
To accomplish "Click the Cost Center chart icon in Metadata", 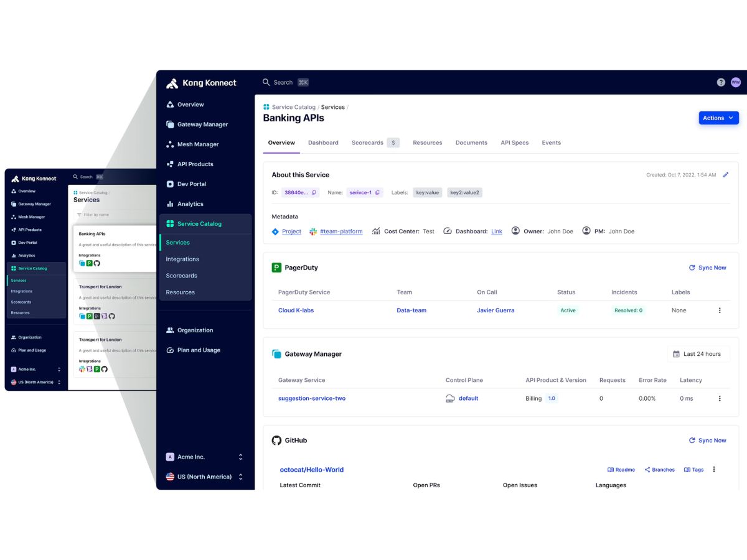I will point(376,231).
